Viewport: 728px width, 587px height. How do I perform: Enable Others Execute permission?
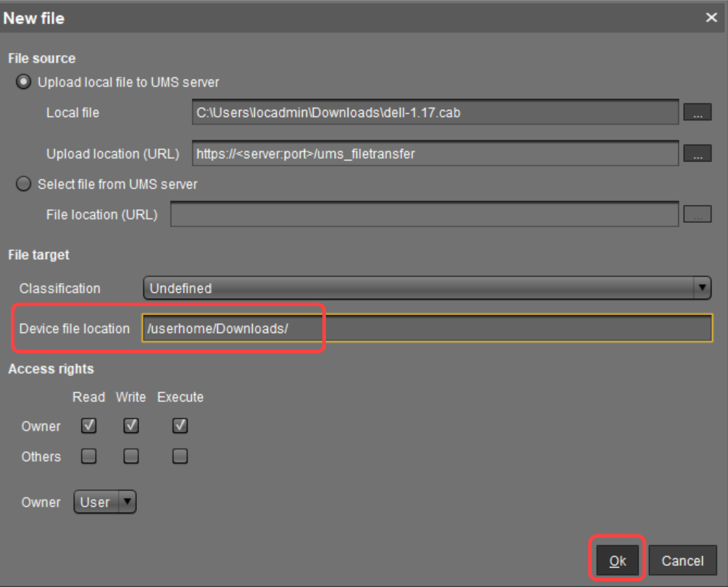click(180, 457)
